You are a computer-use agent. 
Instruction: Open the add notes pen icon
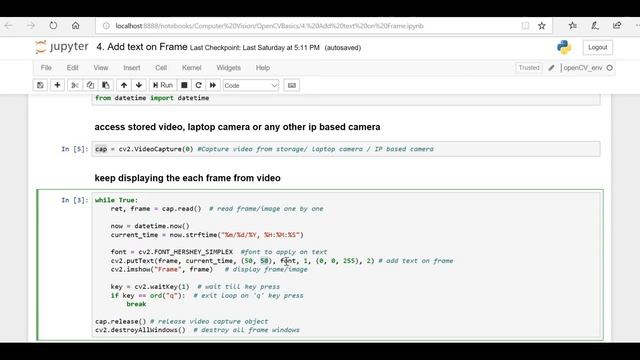pos(595,26)
